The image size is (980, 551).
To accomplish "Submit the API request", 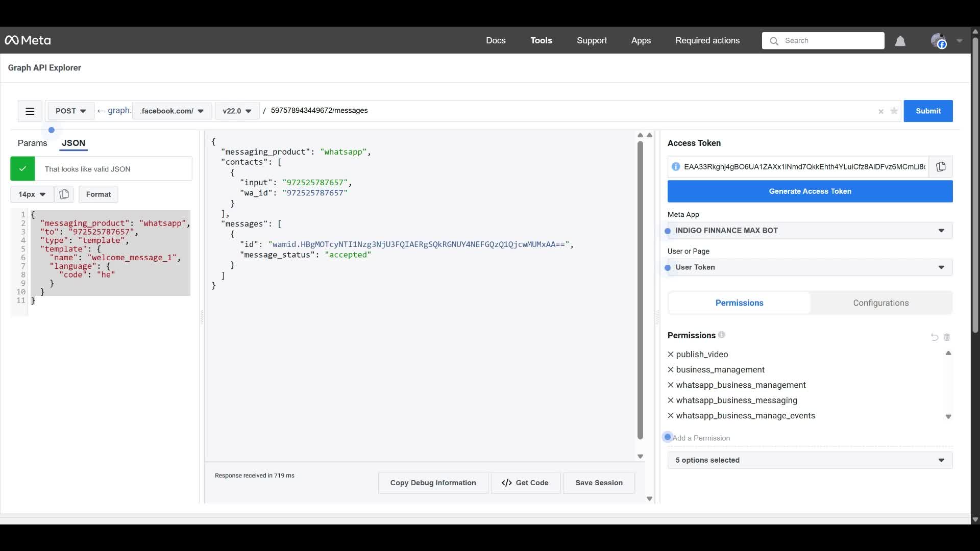I will 928,111.
